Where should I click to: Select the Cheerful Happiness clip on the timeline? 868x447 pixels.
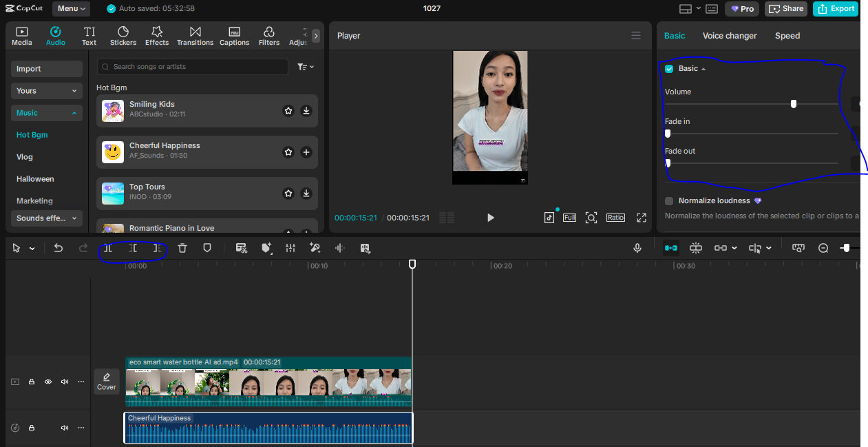pos(268,428)
